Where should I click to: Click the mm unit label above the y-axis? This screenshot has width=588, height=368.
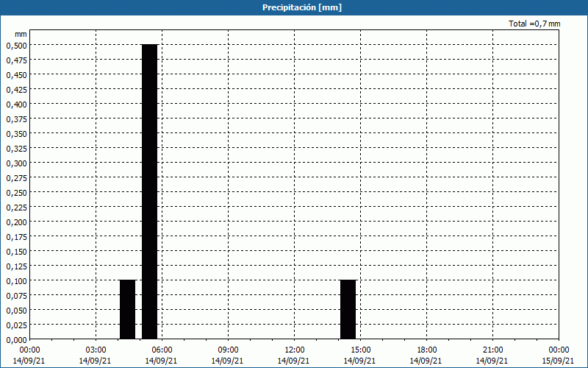(21, 34)
